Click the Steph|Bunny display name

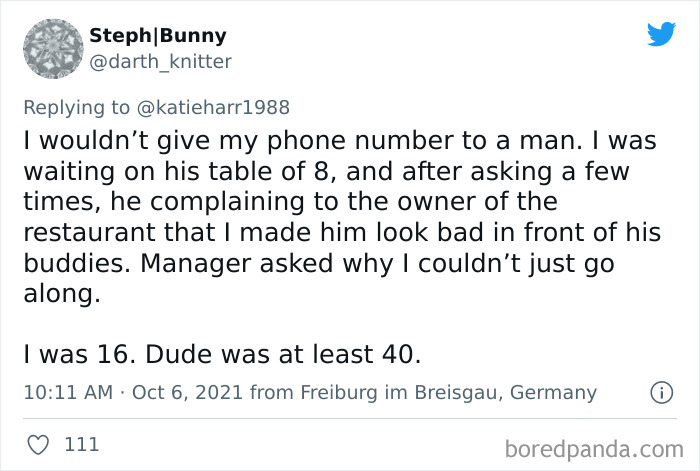[158, 36]
